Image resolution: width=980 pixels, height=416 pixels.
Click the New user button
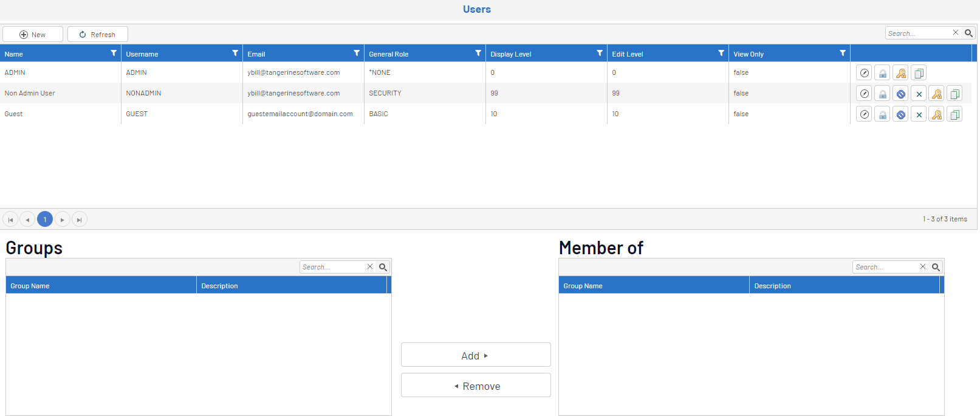pyautogui.click(x=33, y=35)
